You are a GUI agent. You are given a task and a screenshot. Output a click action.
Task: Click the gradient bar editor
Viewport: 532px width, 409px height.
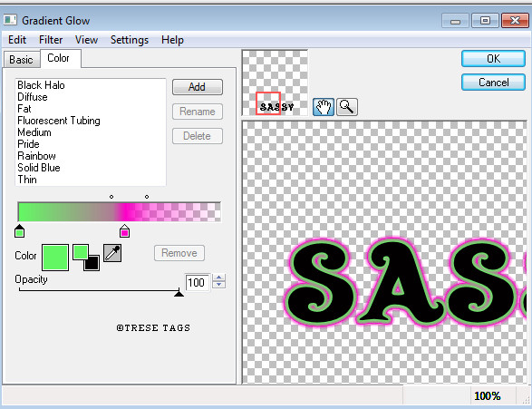tap(119, 212)
